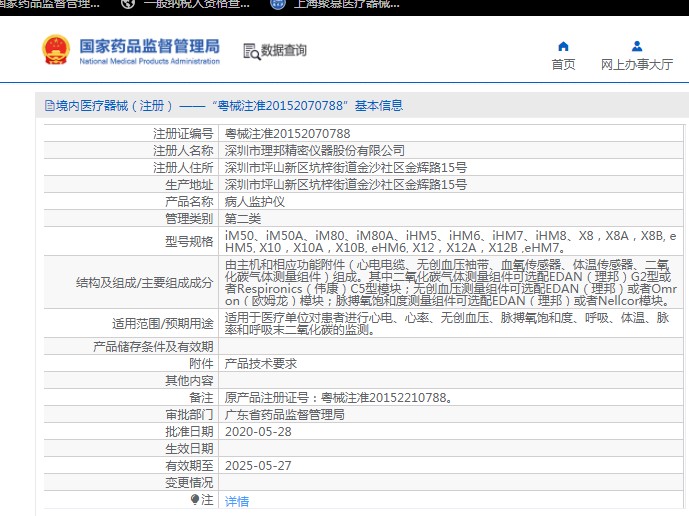Select 广东省药品监督管理局 value
Viewport: 689px width, 516px height.
point(285,414)
